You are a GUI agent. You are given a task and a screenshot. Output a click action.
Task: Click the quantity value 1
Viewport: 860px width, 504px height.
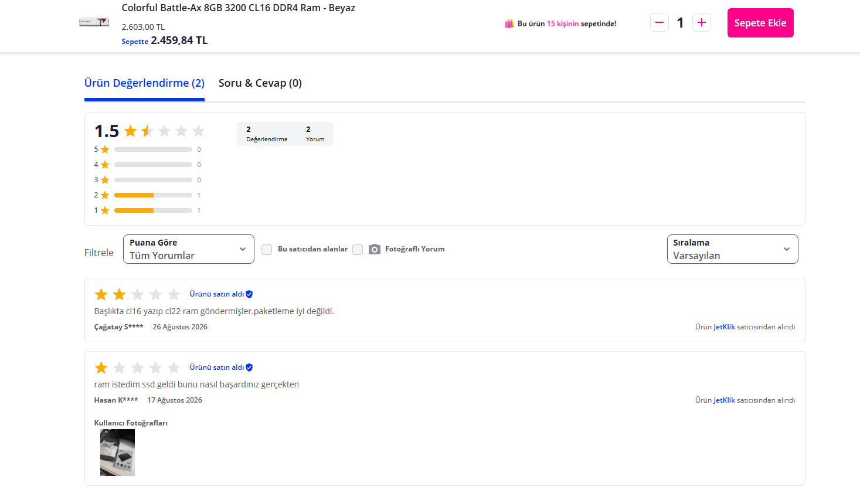pyautogui.click(x=681, y=23)
